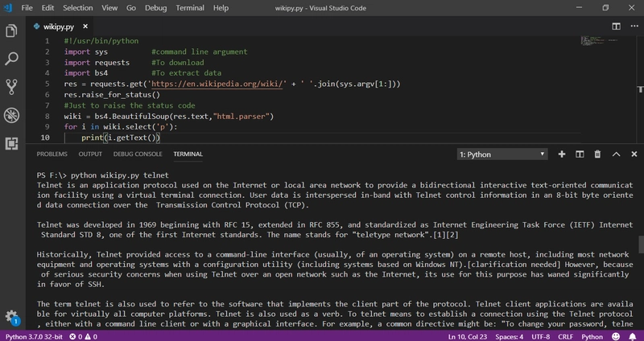
Task: Click 'res.raise_for_status()' code line
Action: point(112,95)
